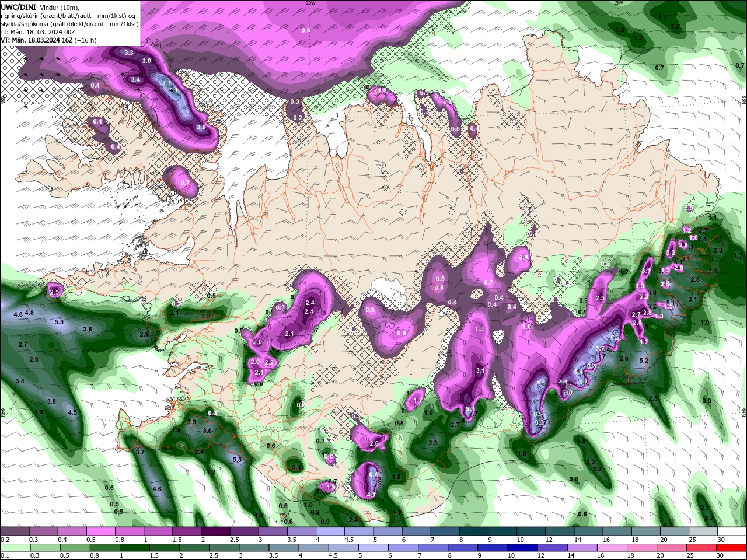Screen dimensions: 747x560
Task: Pick the navy blue swatch labeled 10 in rain scale
Action: (521, 547)
